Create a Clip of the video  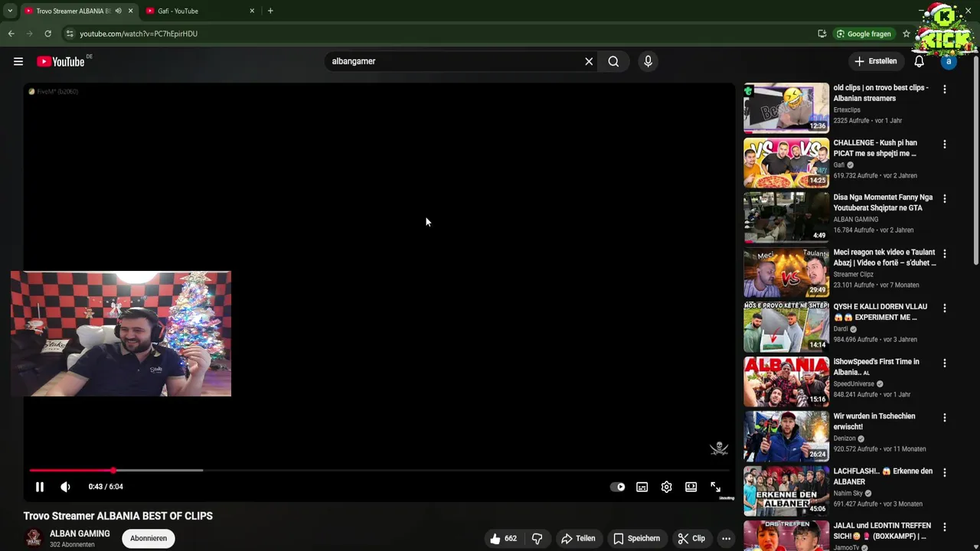point(691,539)
